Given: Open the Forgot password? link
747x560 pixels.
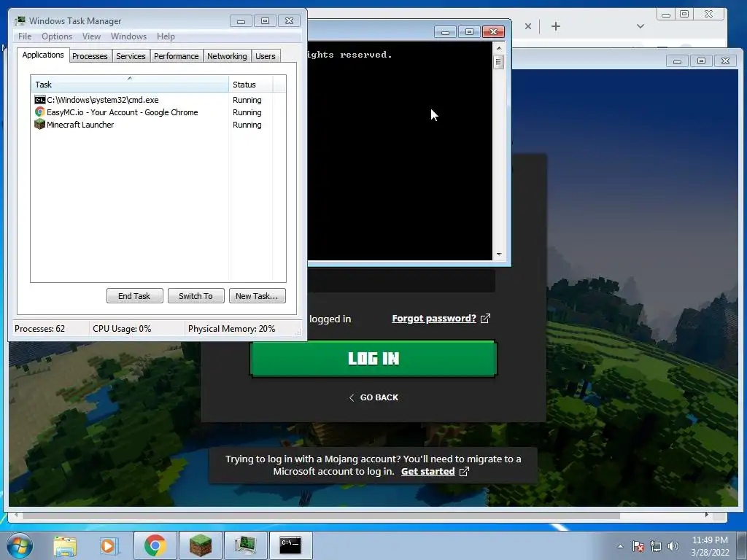Looking at the screenshot, I should [434, 319].
